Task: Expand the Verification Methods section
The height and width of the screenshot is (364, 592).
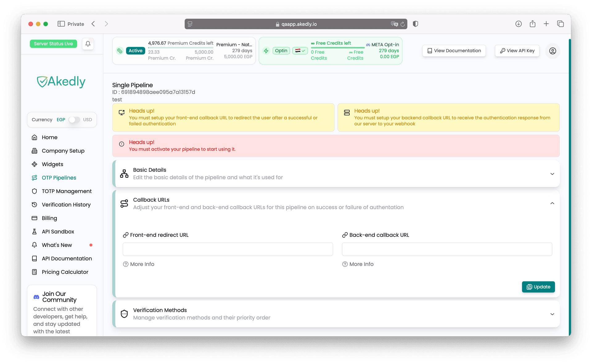Action: click(x=552, y=314)
